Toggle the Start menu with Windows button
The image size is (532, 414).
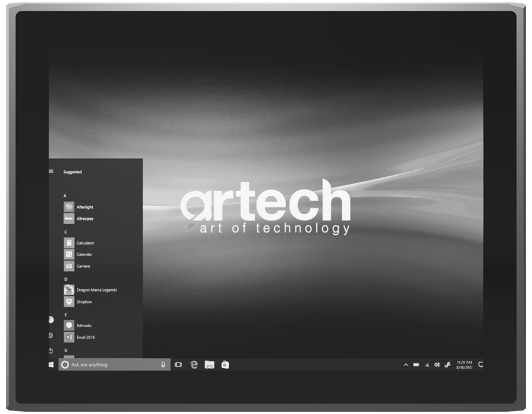click(51, 365)
